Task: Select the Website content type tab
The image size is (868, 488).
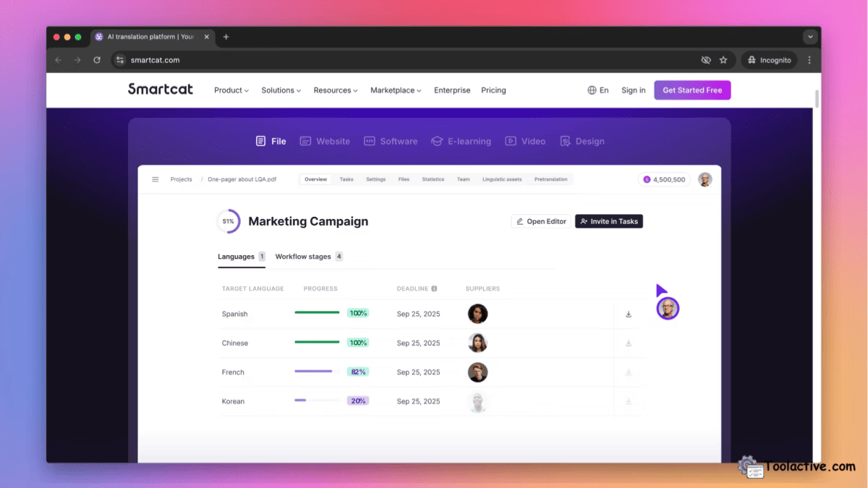Action: [x=325, y=141]
